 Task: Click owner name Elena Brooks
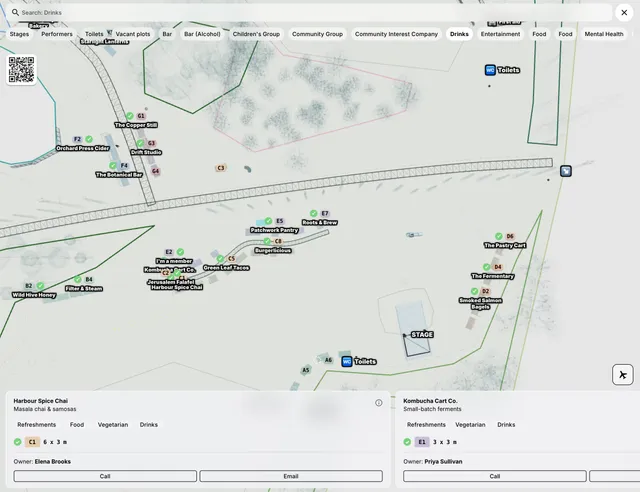[53, 461]
